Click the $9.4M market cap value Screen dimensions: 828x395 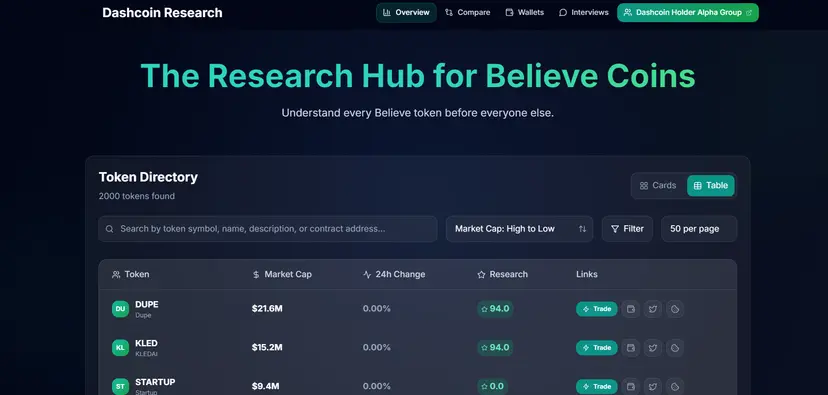(265, 386)
